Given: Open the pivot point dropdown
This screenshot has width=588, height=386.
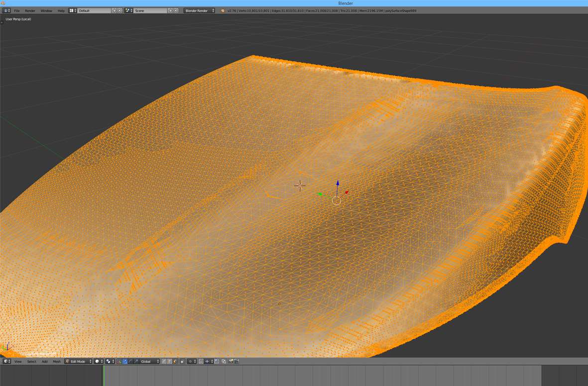Looking at the screenshot, I should tap(110, 361).
